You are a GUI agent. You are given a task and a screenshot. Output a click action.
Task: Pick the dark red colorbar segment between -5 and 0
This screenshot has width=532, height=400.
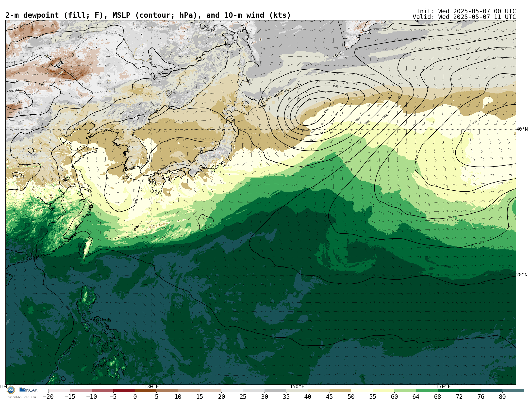[x=124, y=391]
